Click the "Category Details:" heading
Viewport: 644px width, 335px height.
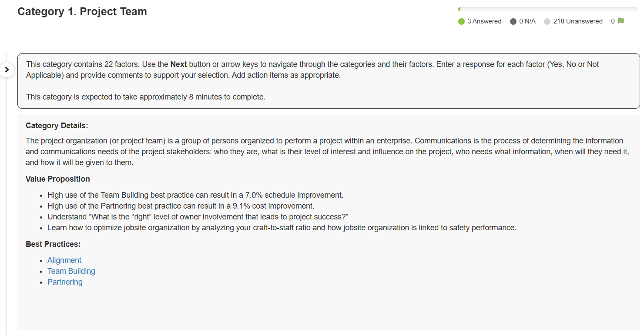click(x=57, y=126)
